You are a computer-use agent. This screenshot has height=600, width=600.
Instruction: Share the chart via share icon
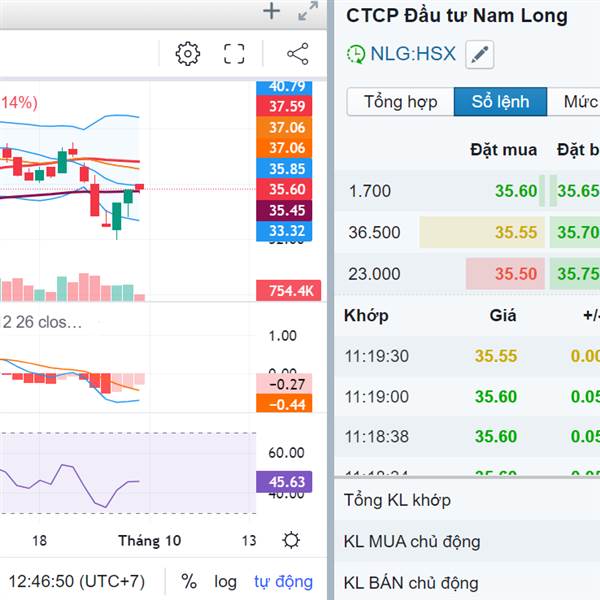(x=298, y=54)
